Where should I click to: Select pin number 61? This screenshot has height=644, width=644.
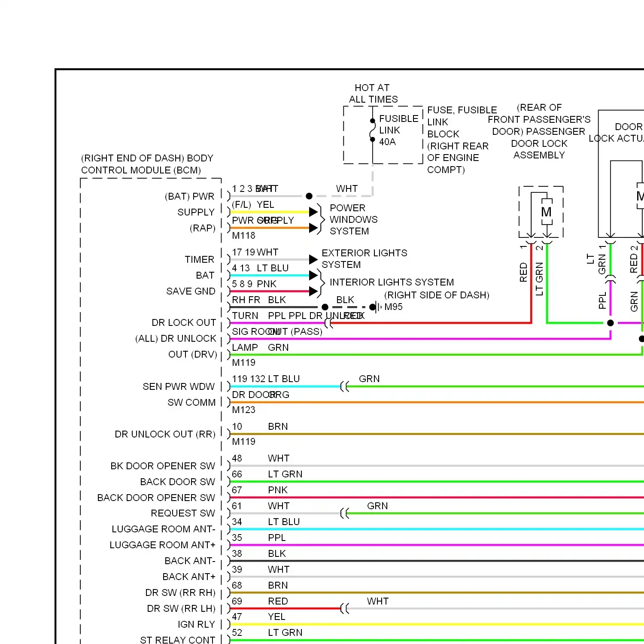[x=237, y=506]
